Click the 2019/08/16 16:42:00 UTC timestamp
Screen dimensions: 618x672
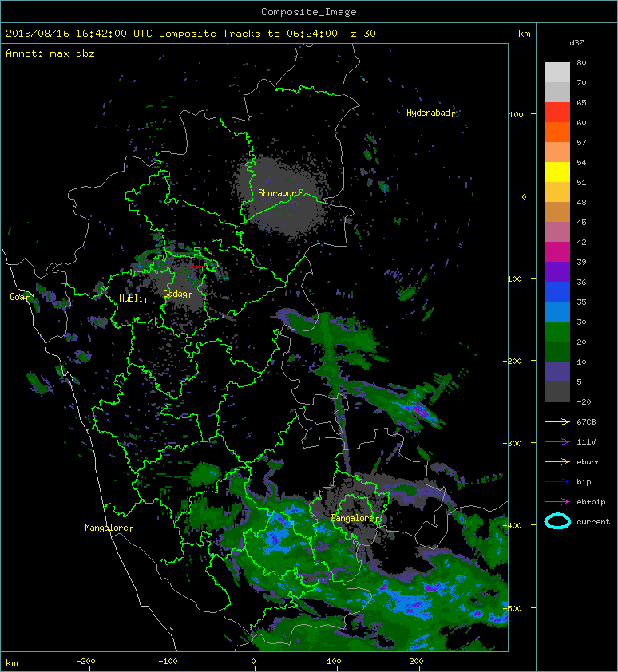coord(79,34)
